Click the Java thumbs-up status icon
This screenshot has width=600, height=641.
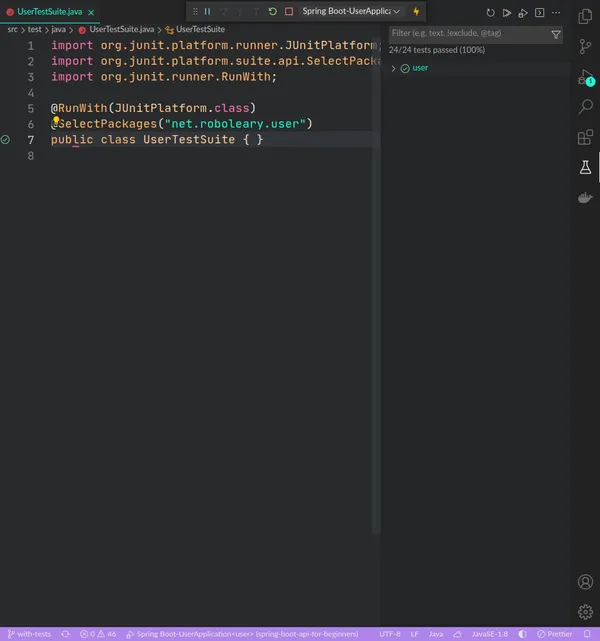tap(457, 634)
